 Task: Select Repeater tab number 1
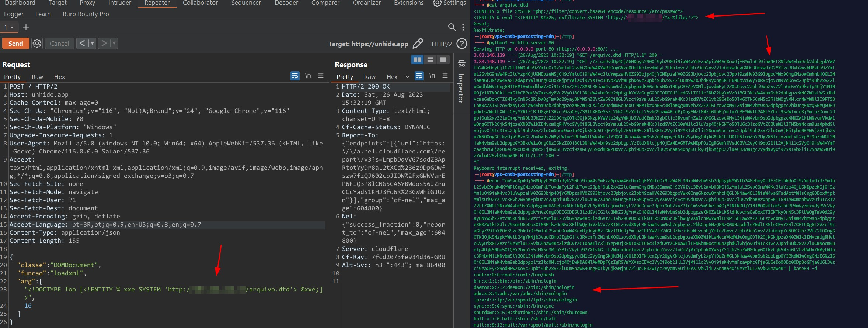pyautogui.click(x=6, y=27)
